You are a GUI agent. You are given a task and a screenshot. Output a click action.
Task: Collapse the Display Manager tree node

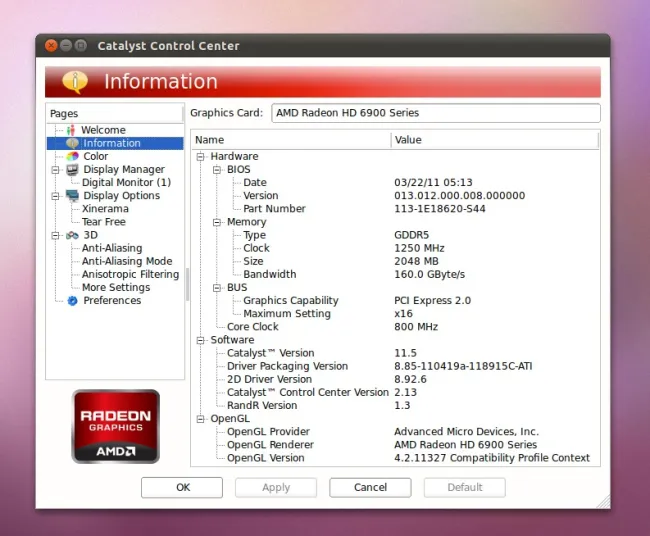(x=55, y=170)
